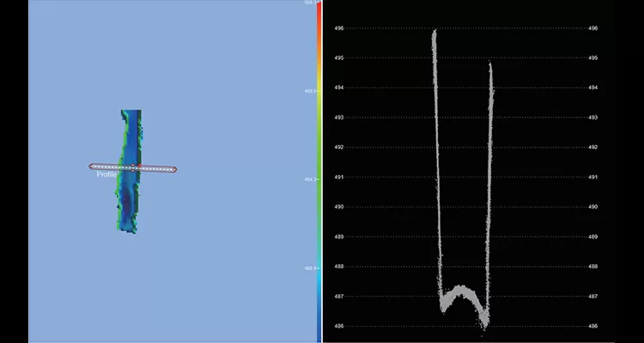
Task: Click the "490" label on the left axis
Action: click(339, 207)
